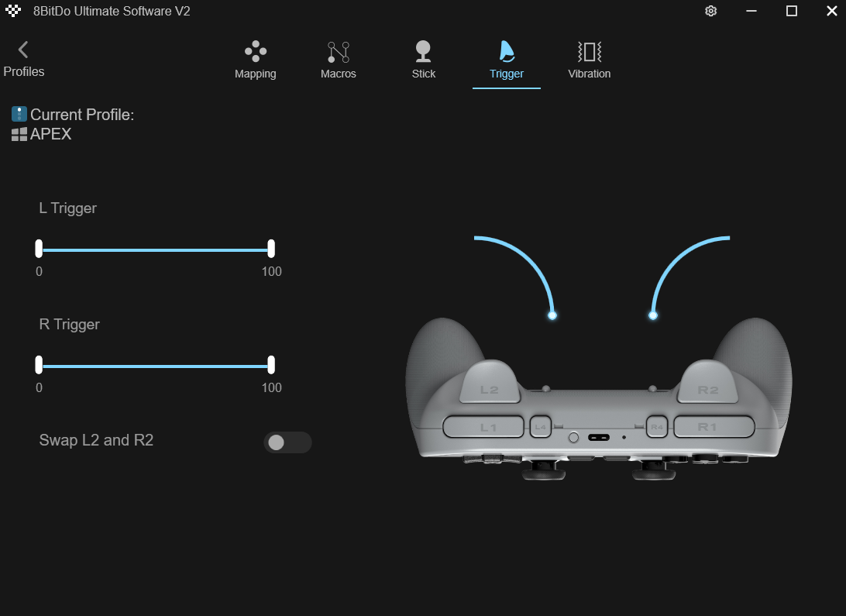Click R Trigger slider minimum handle

39,365
